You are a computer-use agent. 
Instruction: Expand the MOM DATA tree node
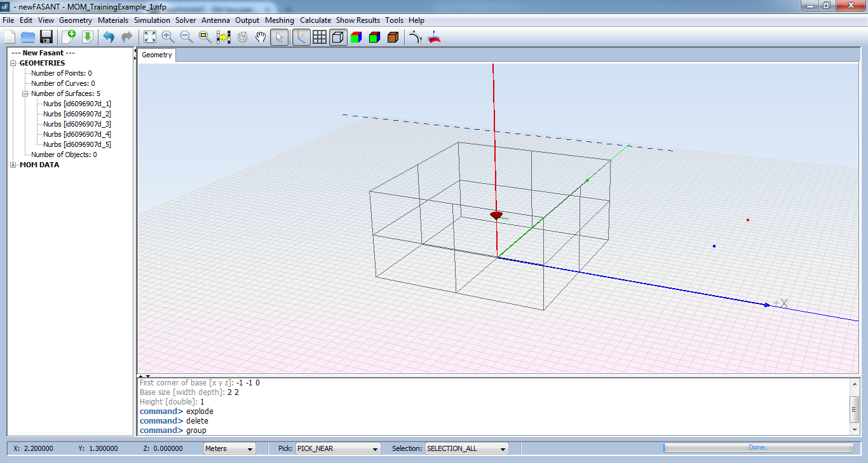point(14,165)
